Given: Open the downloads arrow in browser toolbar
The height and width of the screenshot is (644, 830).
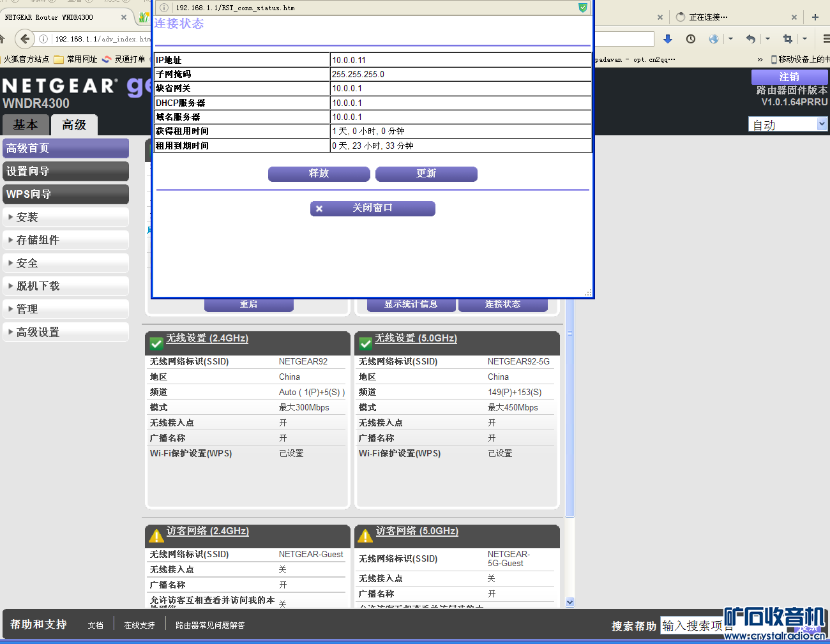Looking at the screenshot, I should coord(668,39).
